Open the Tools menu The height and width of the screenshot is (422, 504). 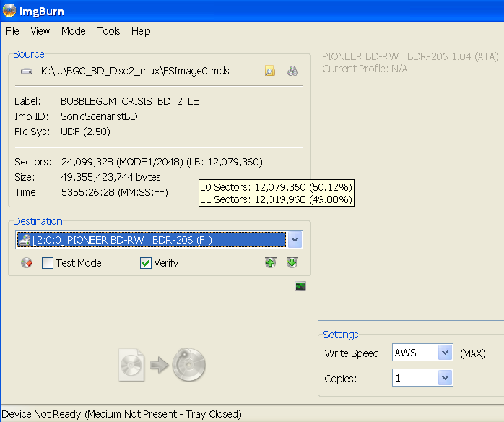click(108, 31)
